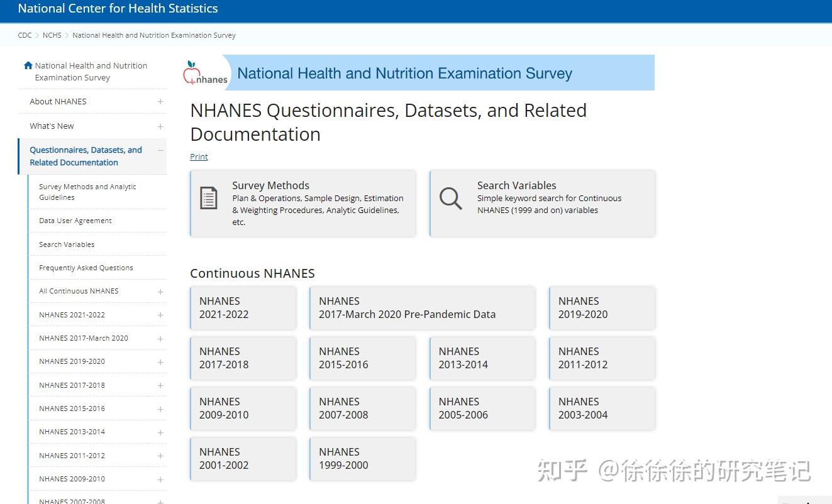The height and width of the screenshot is (504, 832).
Task: Open the Data User Agreement page
Action: pos(75,221)
